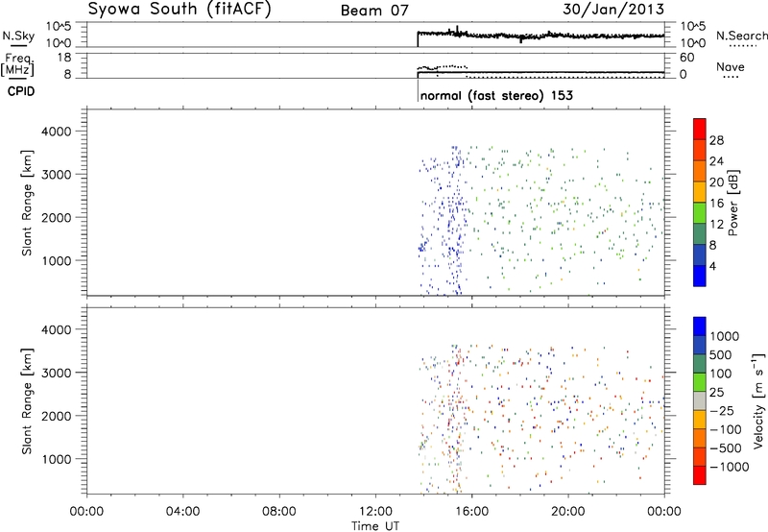Pick the bright blue below-4 dB power swatch

(700, 276)
